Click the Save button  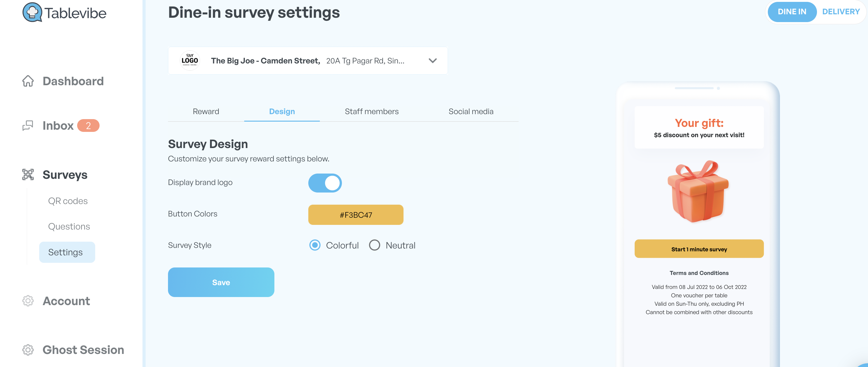(x=221, y=282)
